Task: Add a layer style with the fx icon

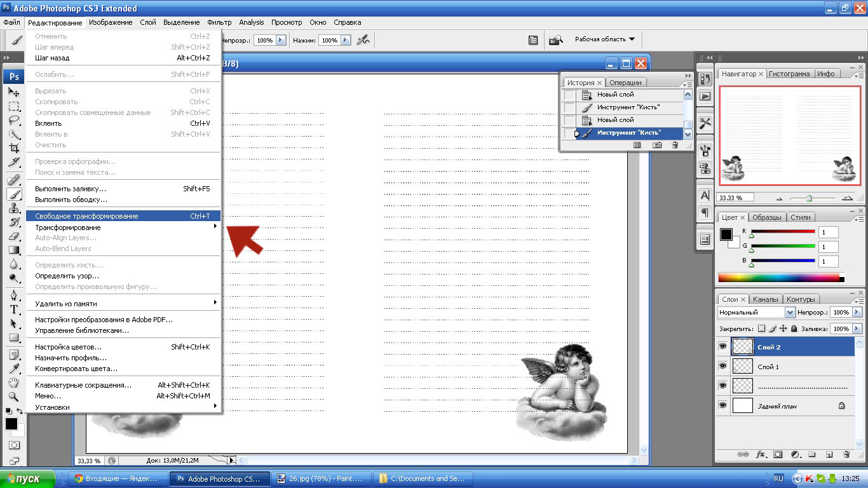Action: 761,455
